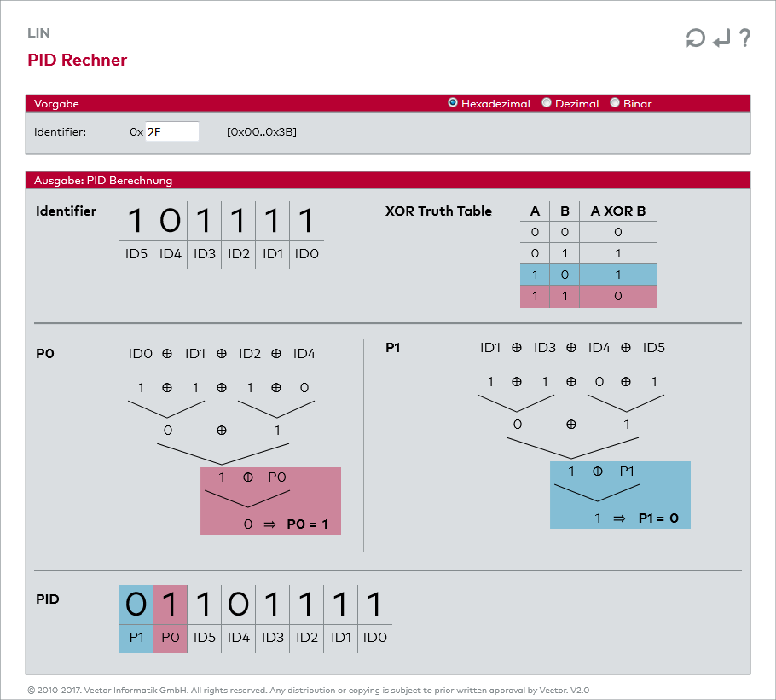Image resolution: width=776 pixels, height=700 pixels.
Task: Click the PID Rechner title
Action: [78, 60]
